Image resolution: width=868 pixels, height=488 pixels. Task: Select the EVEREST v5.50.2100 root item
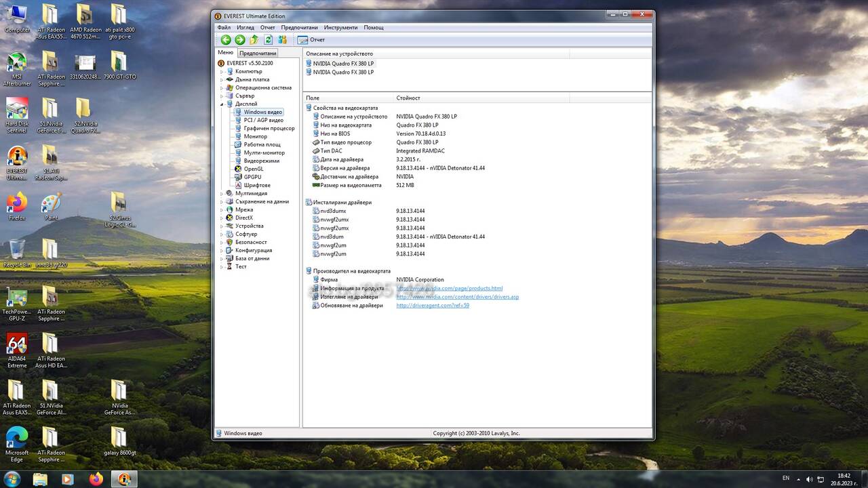[250, 63]
